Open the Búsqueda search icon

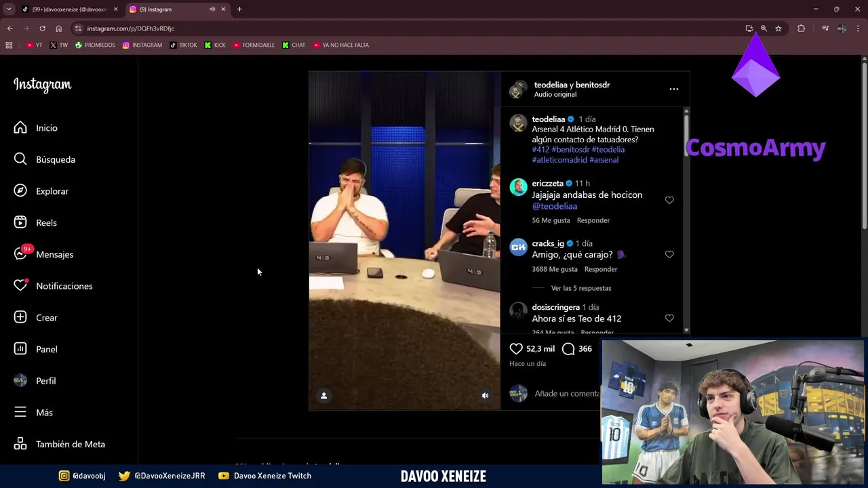point(20,159)
